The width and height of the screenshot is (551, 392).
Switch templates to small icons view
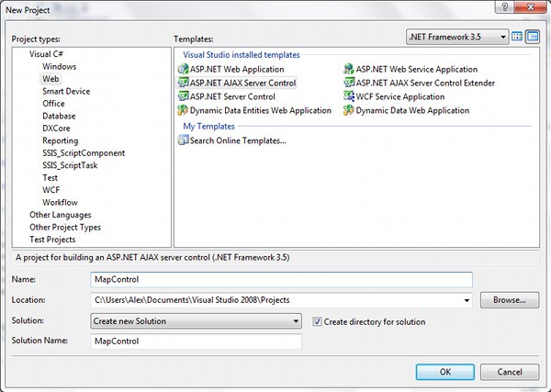(x=533, y=37)
